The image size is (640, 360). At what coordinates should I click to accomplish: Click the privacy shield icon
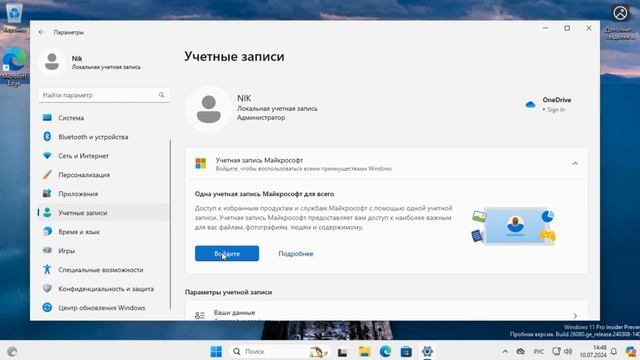47,288
